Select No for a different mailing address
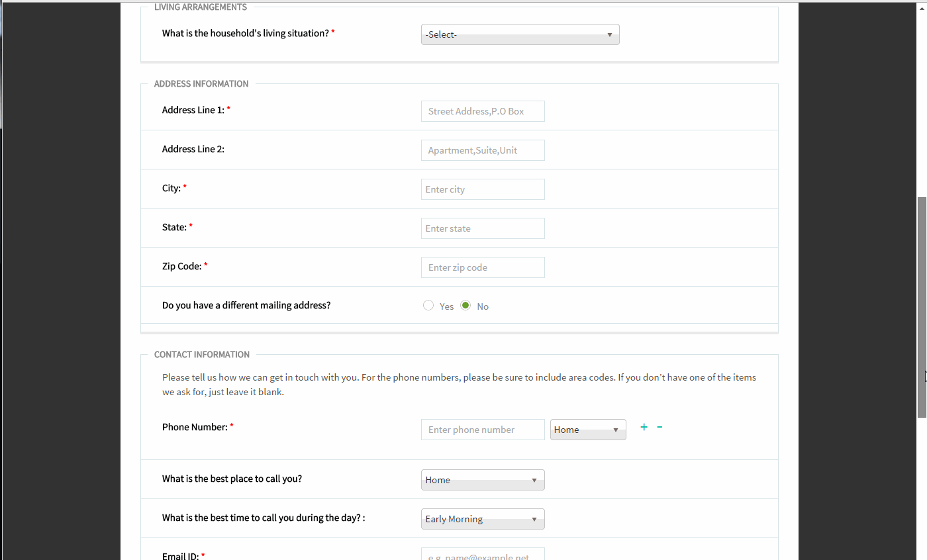927x560 pixels. (465, 305)
